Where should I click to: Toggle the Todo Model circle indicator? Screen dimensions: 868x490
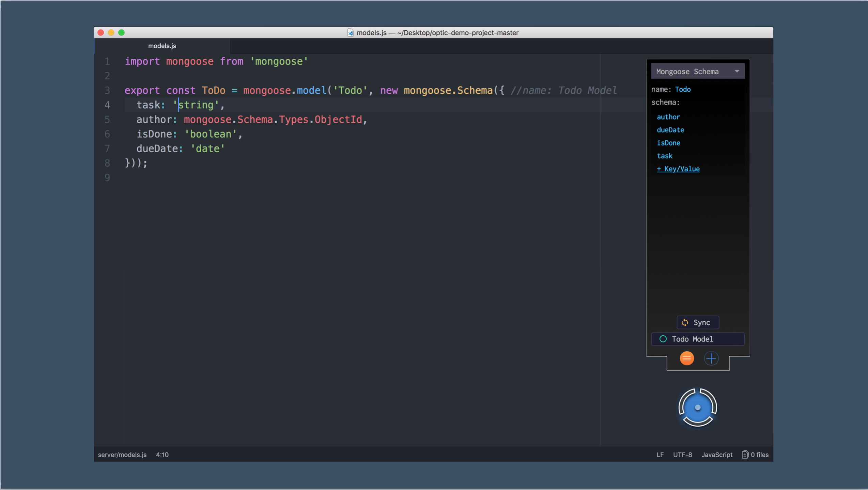click(x=663, y=339)
